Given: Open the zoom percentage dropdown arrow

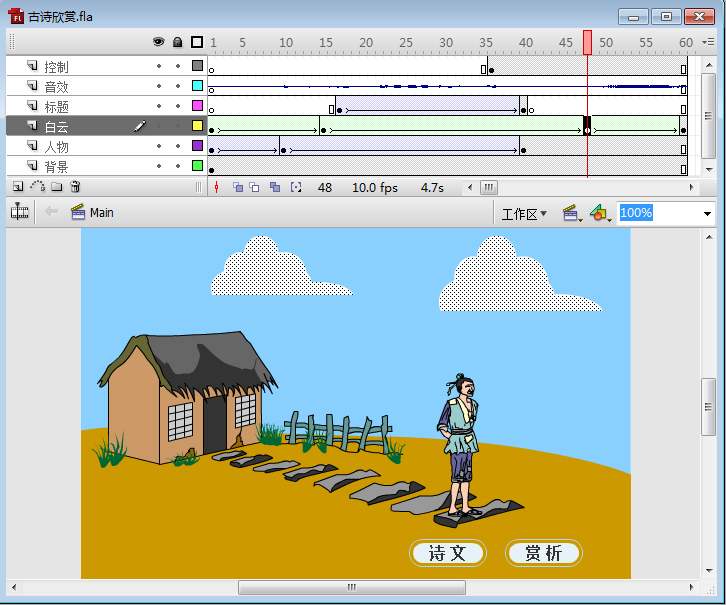Looking at the screenshot, I should click(x=707, y=214).
